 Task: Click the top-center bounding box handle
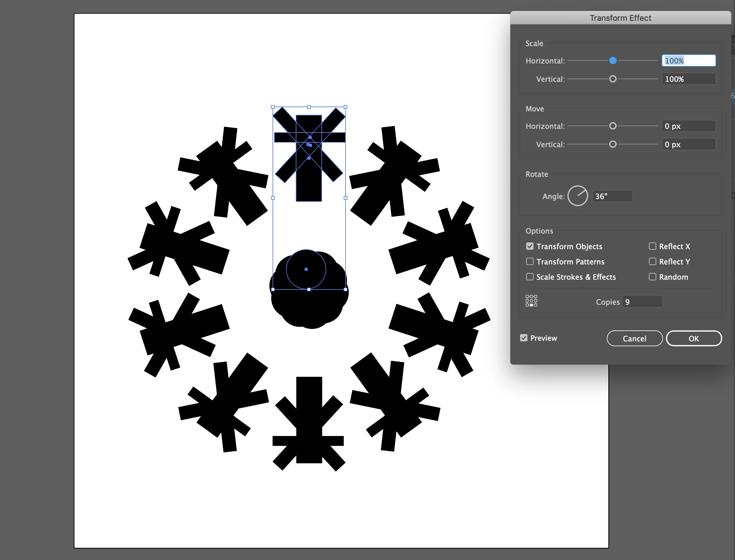click(309, 107)
